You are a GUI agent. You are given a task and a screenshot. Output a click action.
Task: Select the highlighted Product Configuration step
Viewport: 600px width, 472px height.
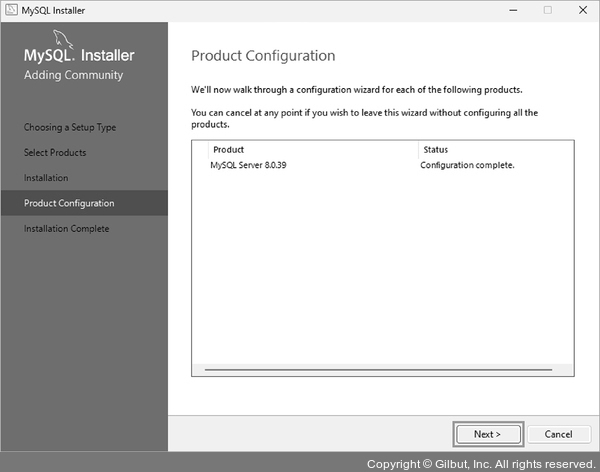[x=69, y=203]
